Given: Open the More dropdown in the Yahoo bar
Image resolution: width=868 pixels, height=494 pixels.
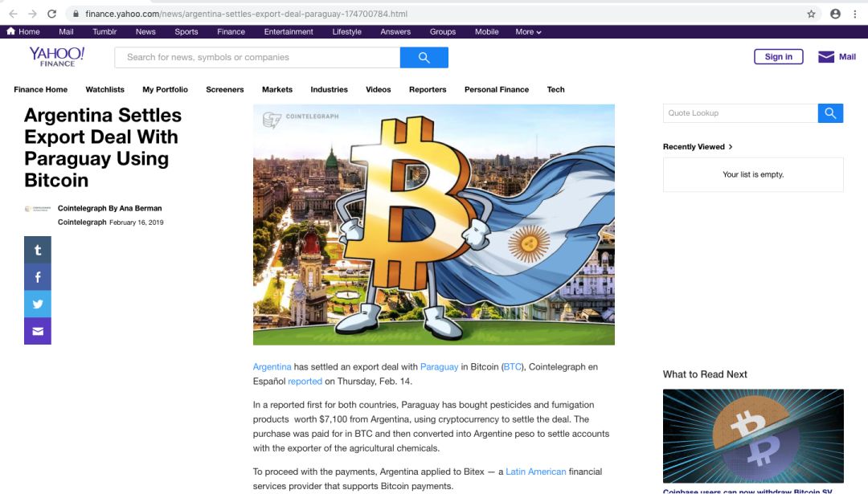Looking at the screenshot, I should (528, 31).
